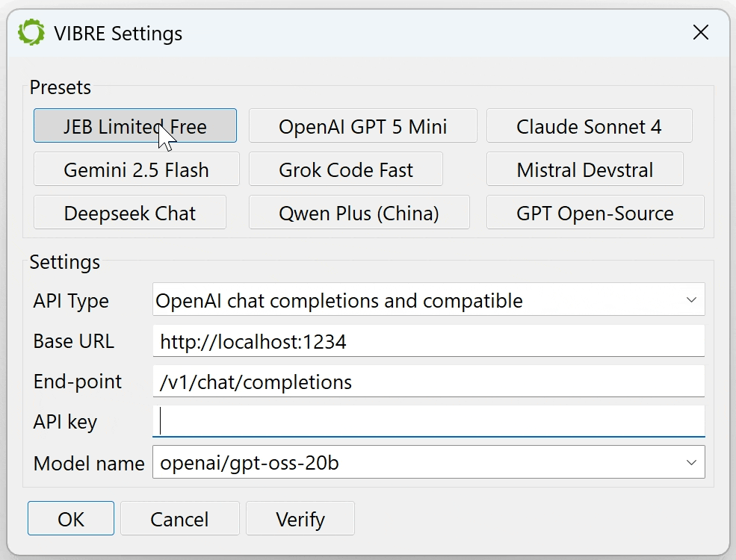
Task: Click the empty API key field
Action: pos(429,421)
